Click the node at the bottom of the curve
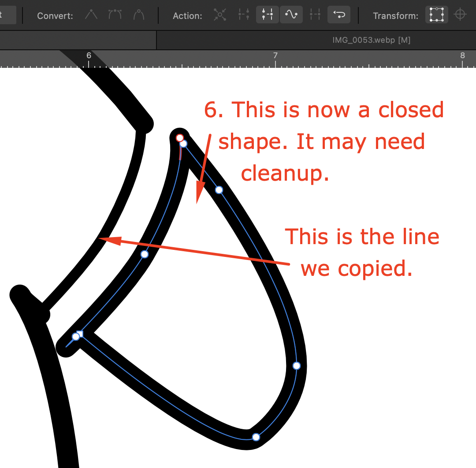 tap(256, 437)
